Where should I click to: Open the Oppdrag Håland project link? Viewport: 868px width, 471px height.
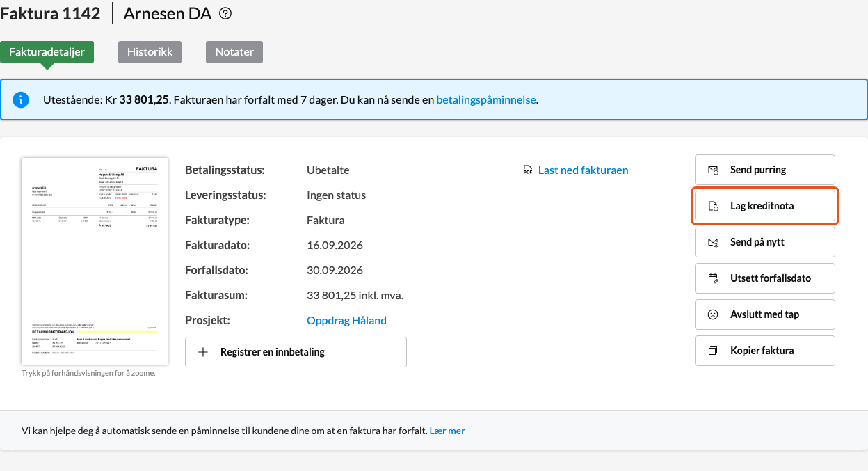pyautogui.click(x=346, y=320)
